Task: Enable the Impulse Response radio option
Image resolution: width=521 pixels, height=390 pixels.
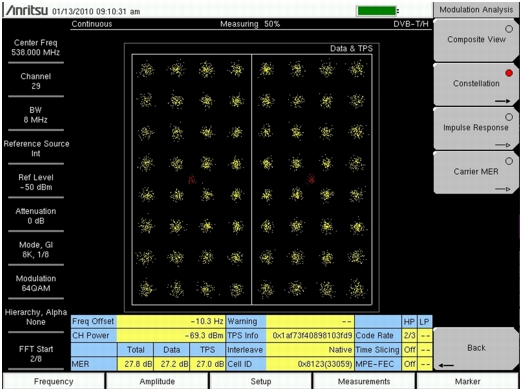Action: tap(509, 117)
